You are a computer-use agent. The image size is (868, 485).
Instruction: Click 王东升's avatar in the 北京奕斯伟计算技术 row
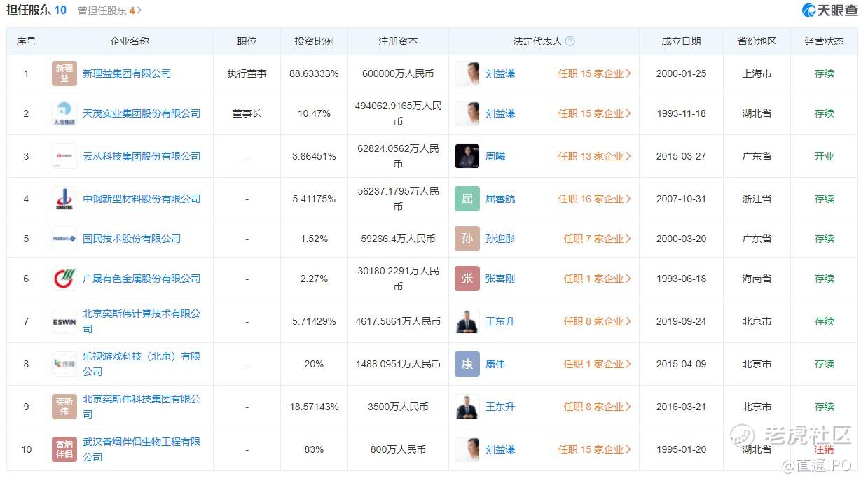tap(467, 321)
